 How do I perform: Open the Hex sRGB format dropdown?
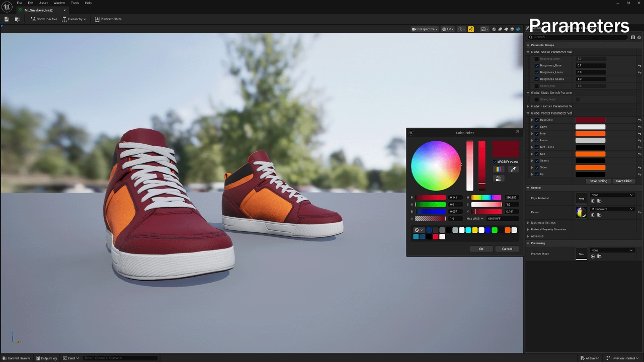tap(475, 219)
